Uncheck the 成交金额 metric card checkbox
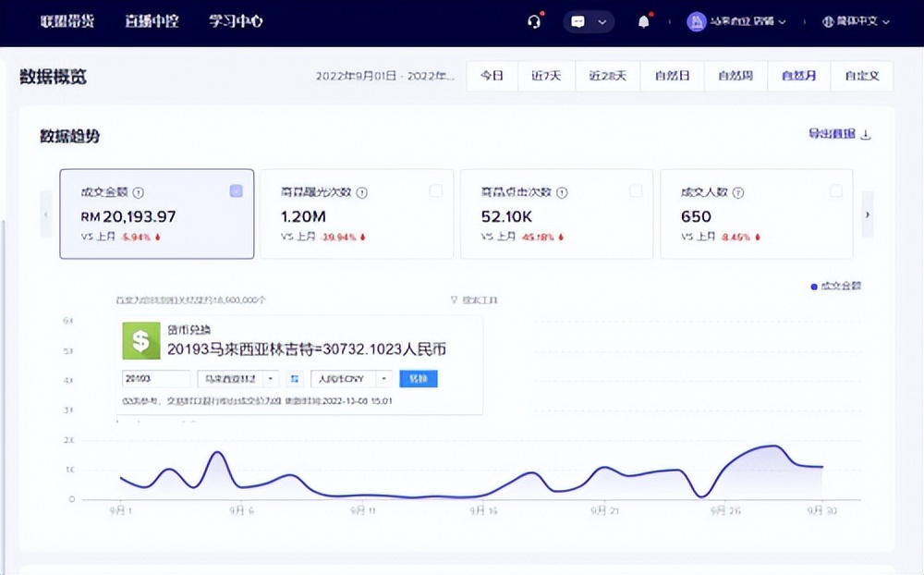 point(236,191)
